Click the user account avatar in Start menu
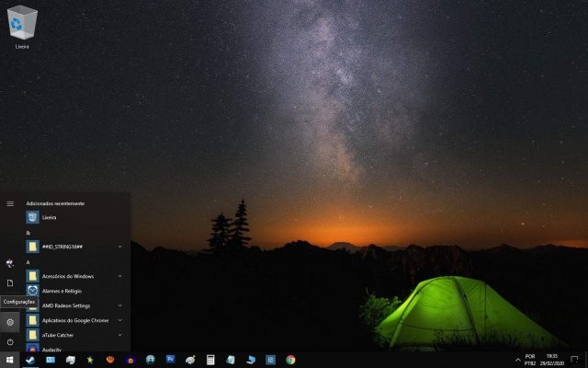Viewport: 588px width, 368px height. coord(10,263)
